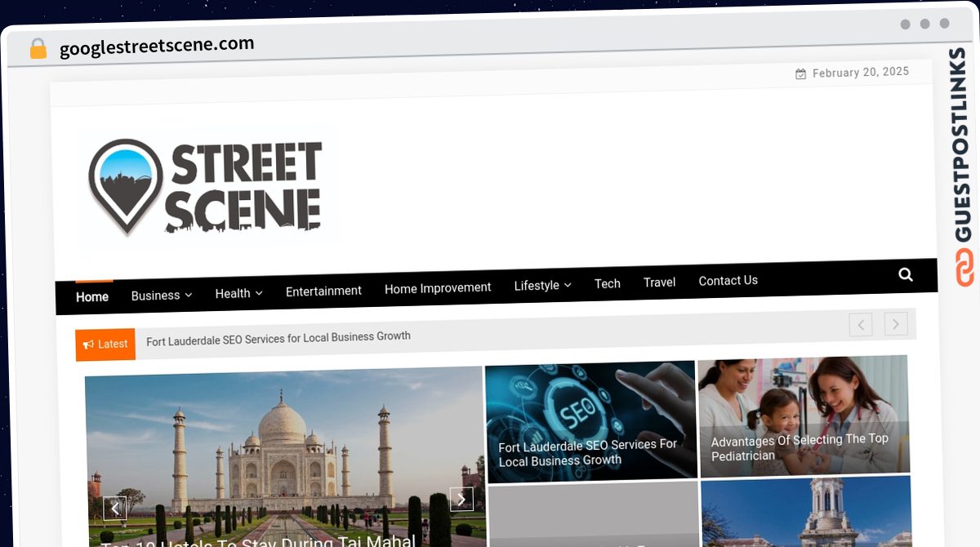The width and height of the screenshot is (980, 547).
Task: Click the Taj Mahal featured image
Action: [x=283, y=457]
